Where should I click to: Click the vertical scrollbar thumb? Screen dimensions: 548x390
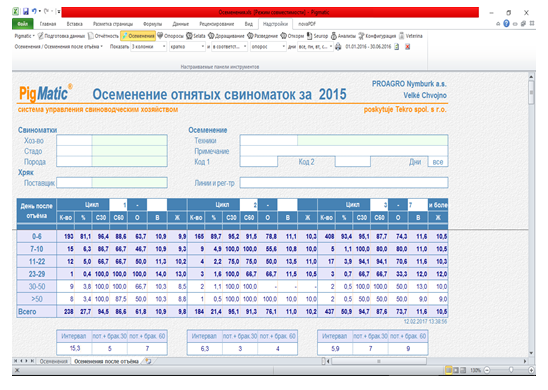click(x=531, y=92)
